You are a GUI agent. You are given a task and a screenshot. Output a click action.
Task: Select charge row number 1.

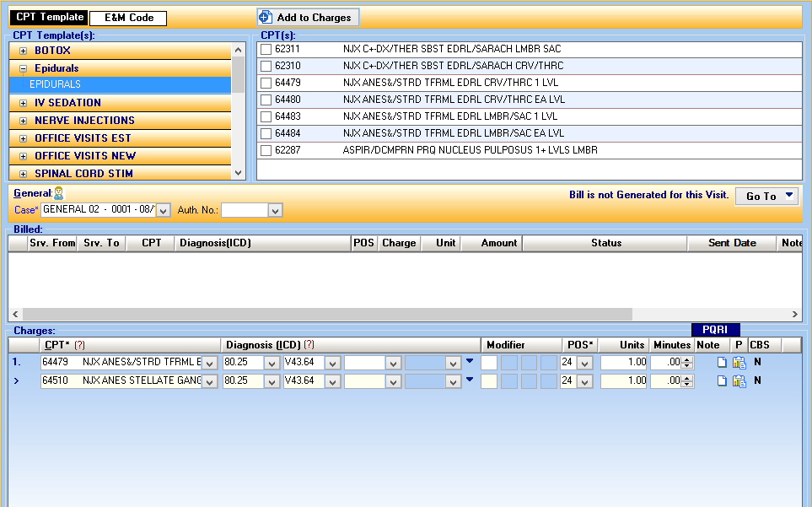(17, 362)
